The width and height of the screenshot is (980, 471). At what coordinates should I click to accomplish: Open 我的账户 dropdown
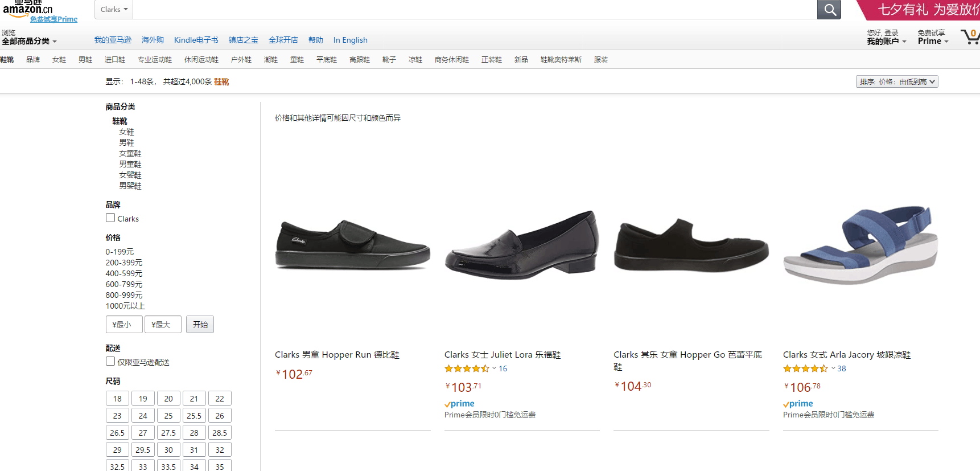(x=886, y=41)
